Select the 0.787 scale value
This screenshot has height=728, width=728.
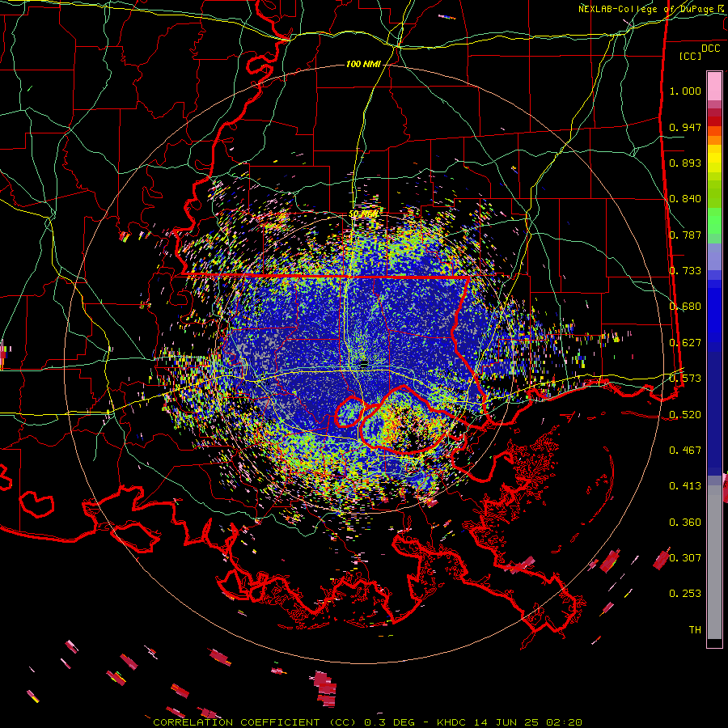tap(685, 235)
